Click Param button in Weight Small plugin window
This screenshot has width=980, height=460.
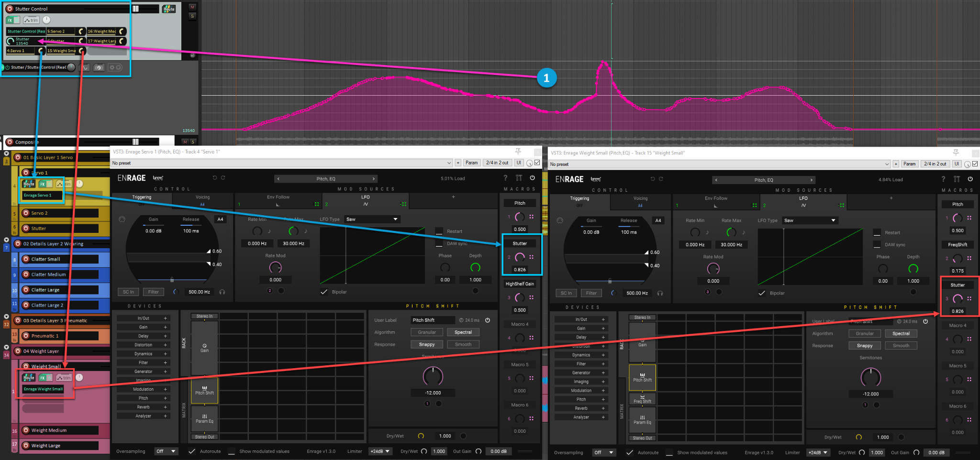coord(909,164)
